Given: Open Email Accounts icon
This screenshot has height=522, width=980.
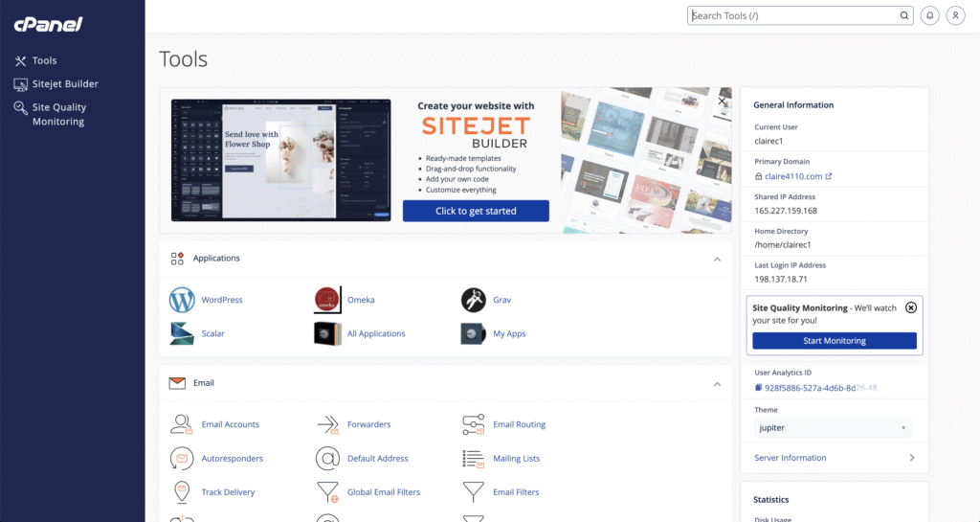Looking at the screenshot, I should (x=182, y=424).
